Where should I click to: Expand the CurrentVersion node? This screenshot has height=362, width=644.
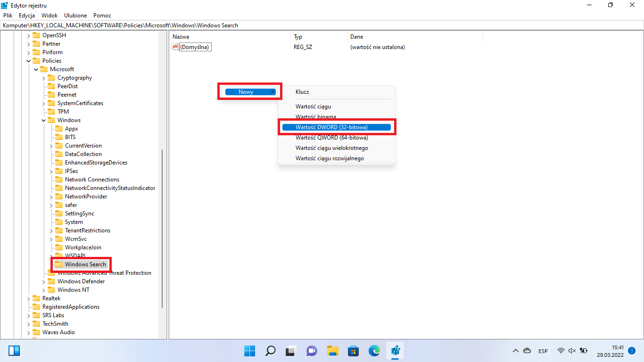(51, 146)
